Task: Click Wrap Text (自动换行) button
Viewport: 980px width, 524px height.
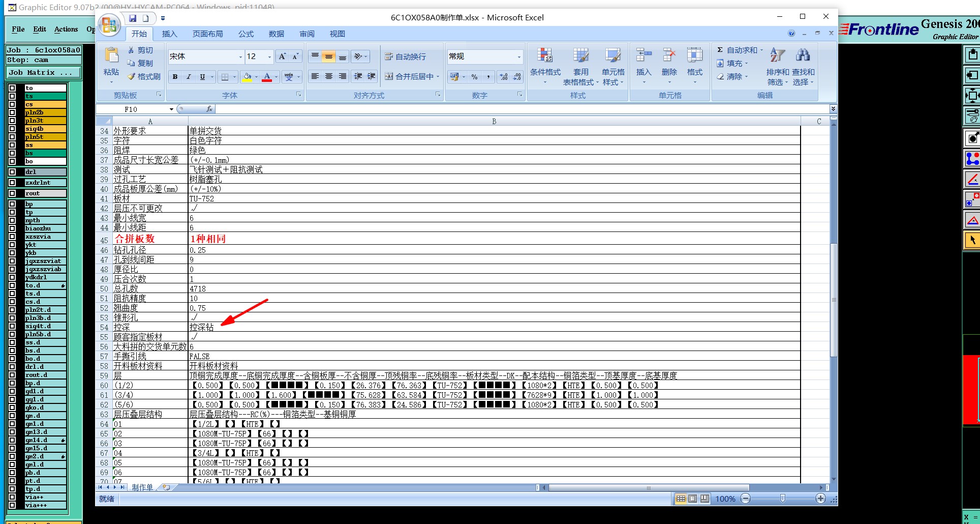Action: 405,56
